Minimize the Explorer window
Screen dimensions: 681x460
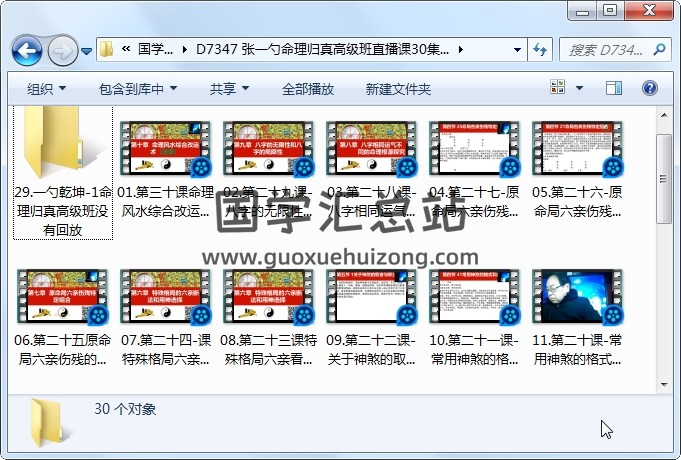coord(582,11)
